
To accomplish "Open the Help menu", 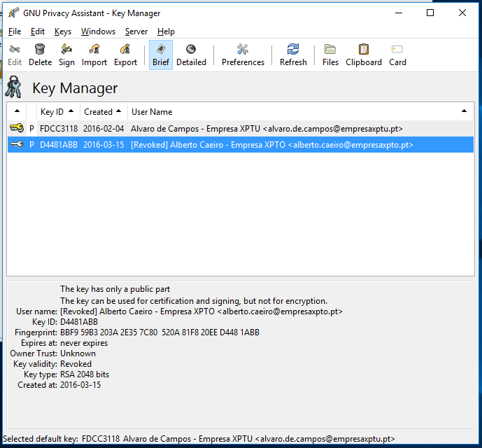I will pyautogui.click(x=166, y=31).
